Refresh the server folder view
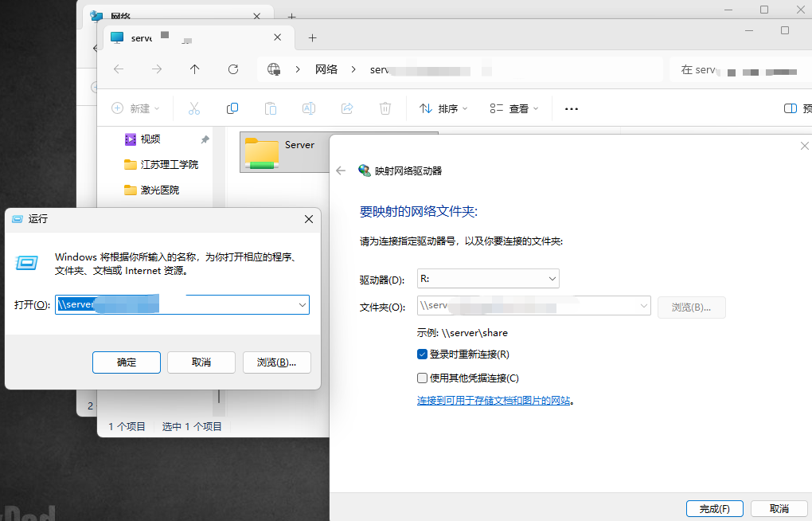The height and width of the screenshot is (521, 812). [x=233, y=69]
